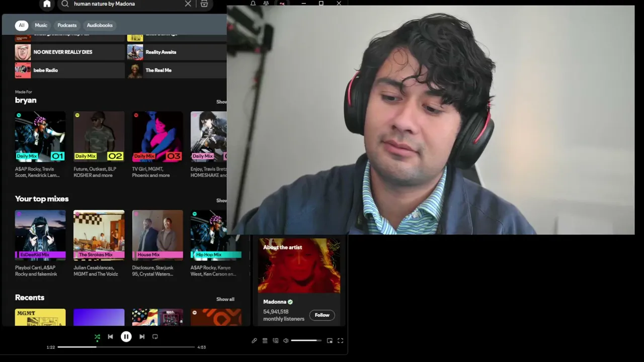
Task: Toggle the lyrics microphone icon
Action: pos(254,340)
